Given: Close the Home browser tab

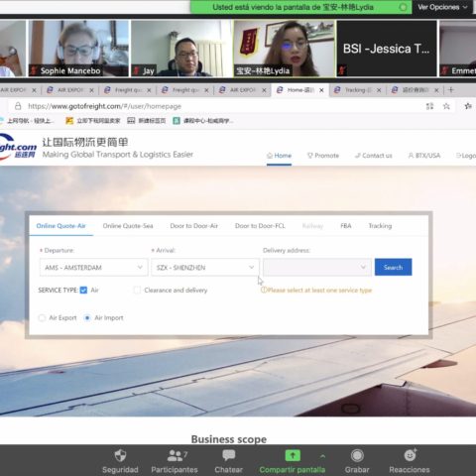Looking at the screenshot, I should pyautogui.click(x=321, y=90).
